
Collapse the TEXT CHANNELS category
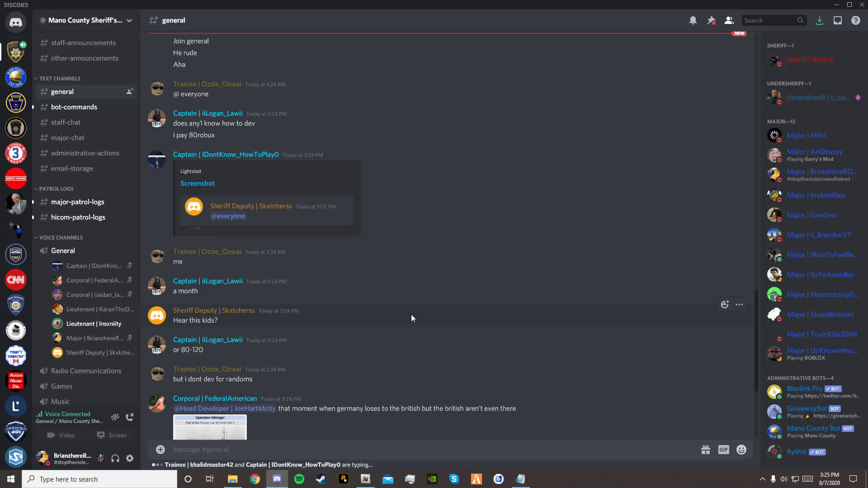pyautogui.click(x=59, y=79)
